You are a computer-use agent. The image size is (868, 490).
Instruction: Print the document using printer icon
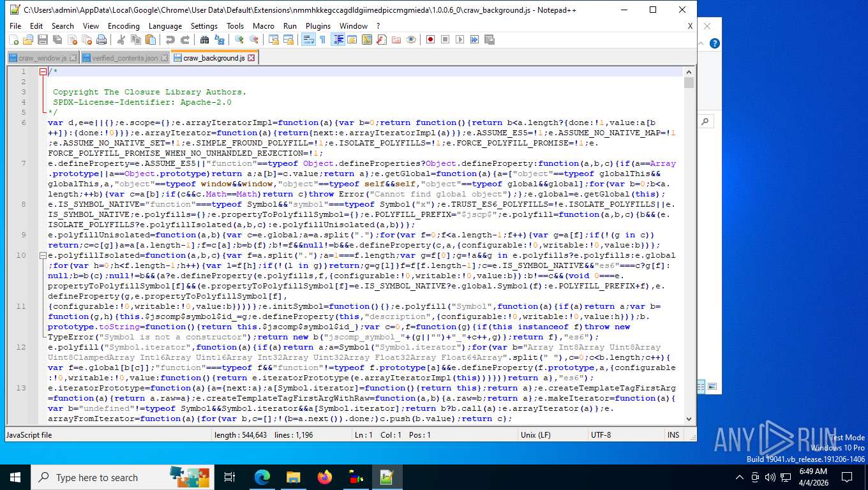(x=101, y=40)
